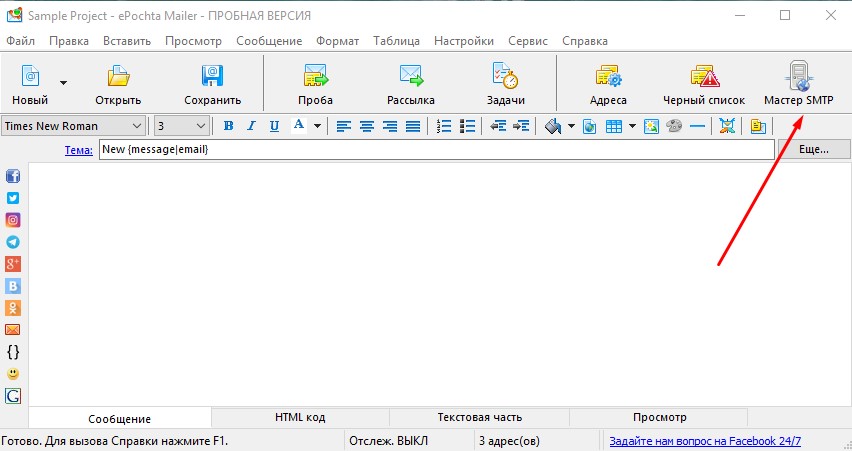Launch the Мастер SMTP wizard
The image size is (852, 451).
[x=798, y=84]
